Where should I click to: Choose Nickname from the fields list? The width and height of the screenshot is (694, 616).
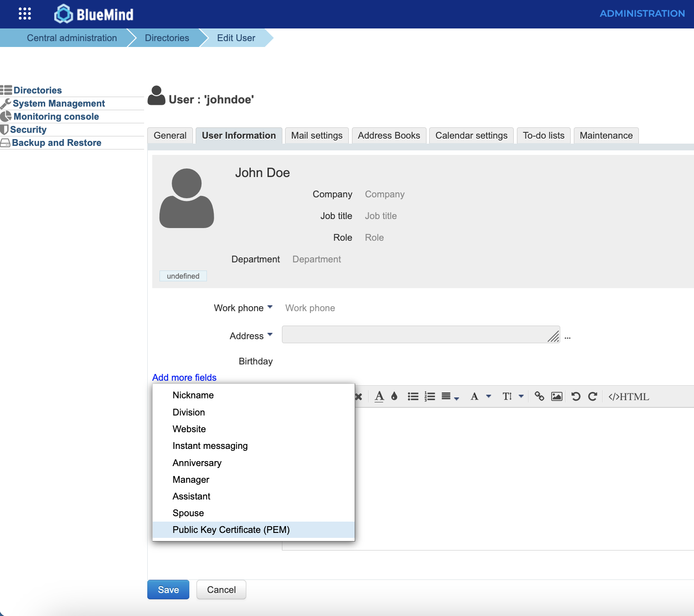click(193, 395)
